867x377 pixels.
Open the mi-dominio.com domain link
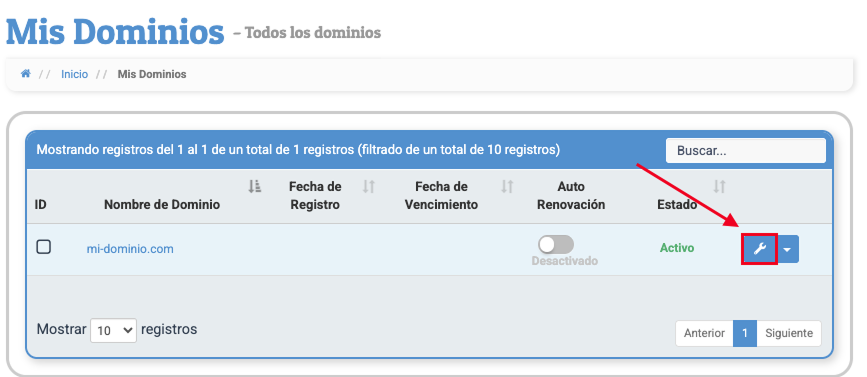(130, 249)
